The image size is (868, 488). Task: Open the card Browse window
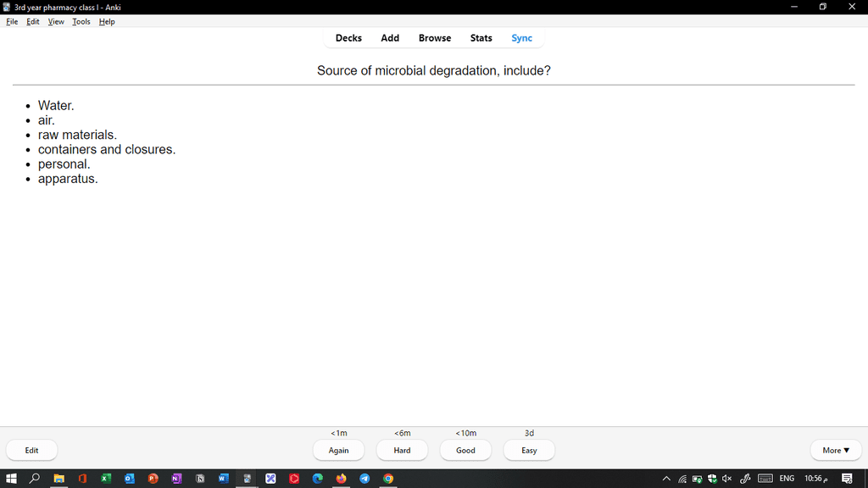(x=435, y=38)
